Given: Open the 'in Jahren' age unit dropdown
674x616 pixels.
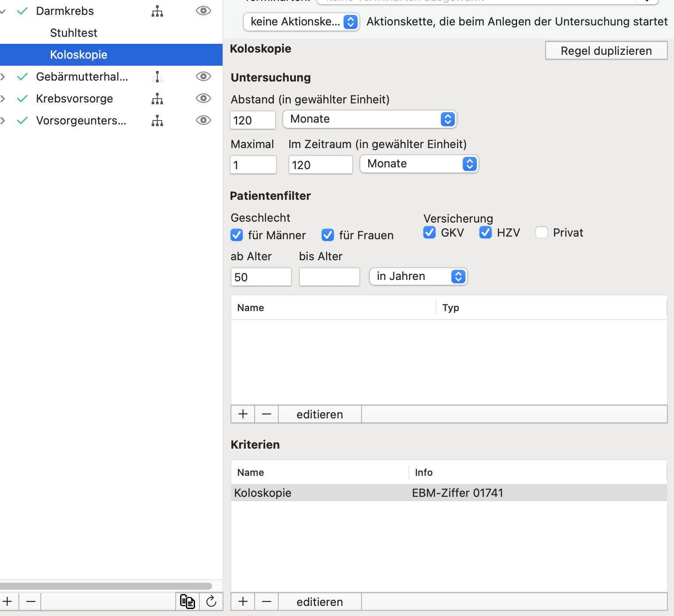Looking at the screenshot, I should click(419, 276).
